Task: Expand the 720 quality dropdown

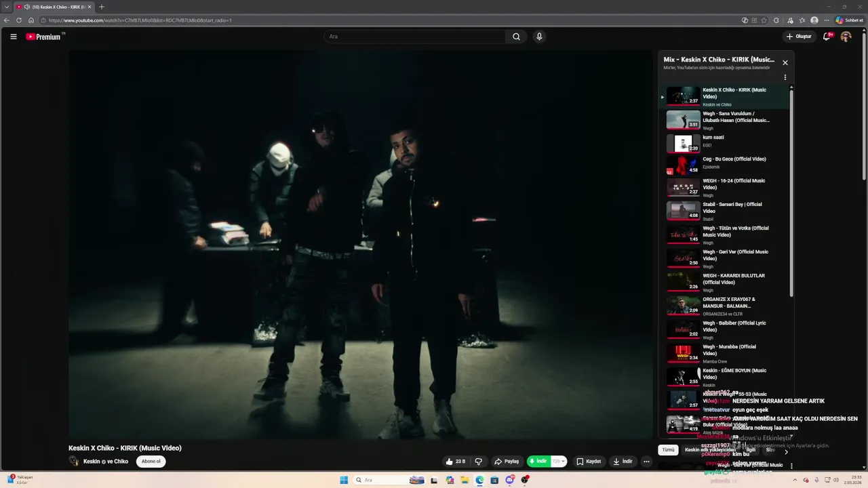Action: tap(559, 462)
